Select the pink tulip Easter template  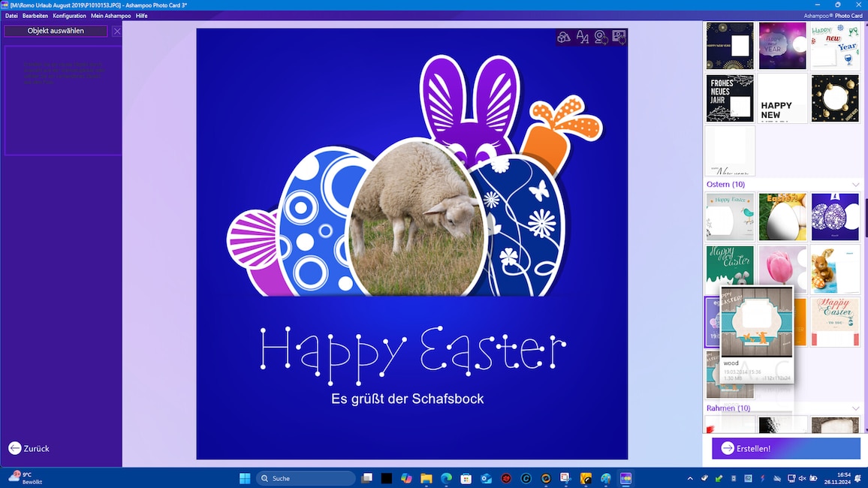pyautogui.click(x=782, y=269)
